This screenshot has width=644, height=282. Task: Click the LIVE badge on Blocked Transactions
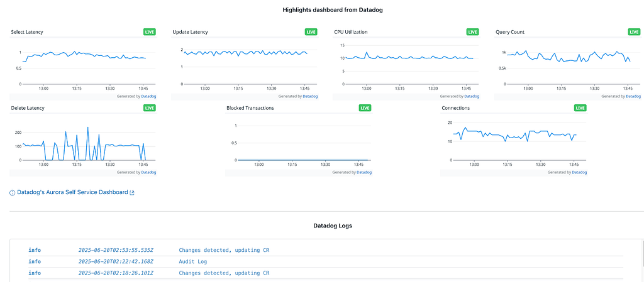tap(365, 108)
